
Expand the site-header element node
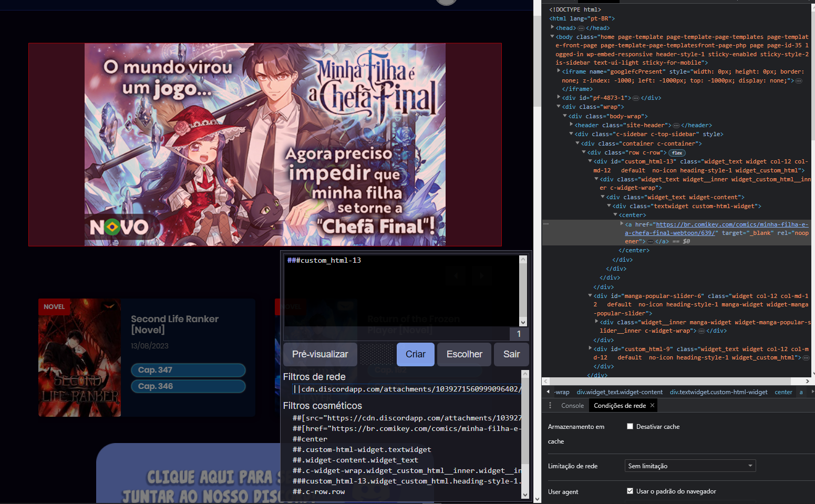[x=571, y=125]
